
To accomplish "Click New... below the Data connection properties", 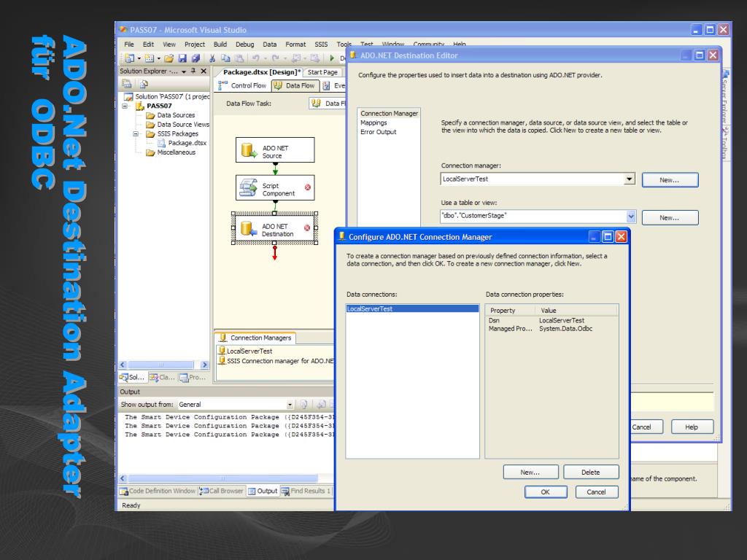I will [530, 472].
